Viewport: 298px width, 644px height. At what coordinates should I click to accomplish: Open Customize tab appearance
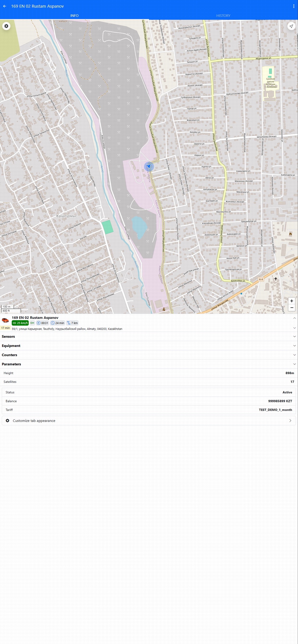pos(149,421)
